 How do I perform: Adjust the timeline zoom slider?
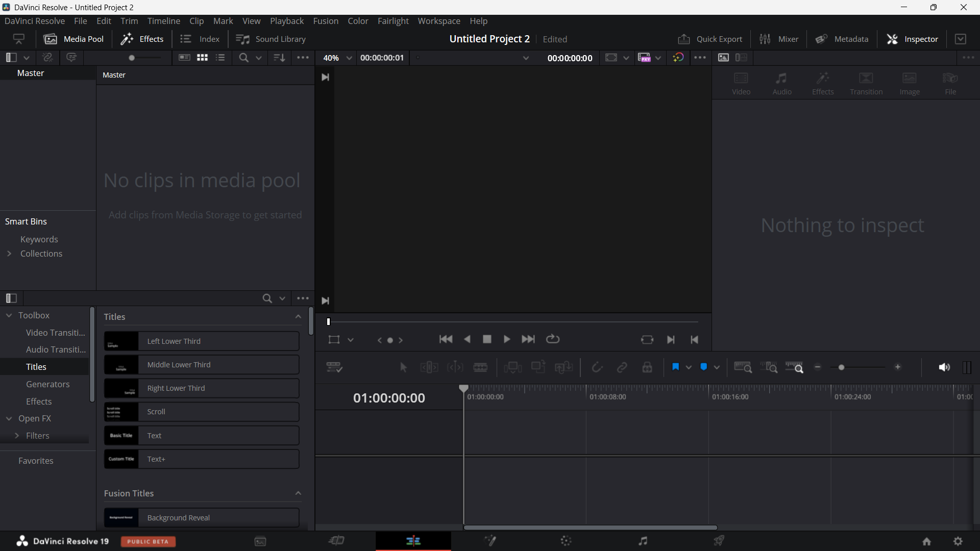[x=842, y=367]
